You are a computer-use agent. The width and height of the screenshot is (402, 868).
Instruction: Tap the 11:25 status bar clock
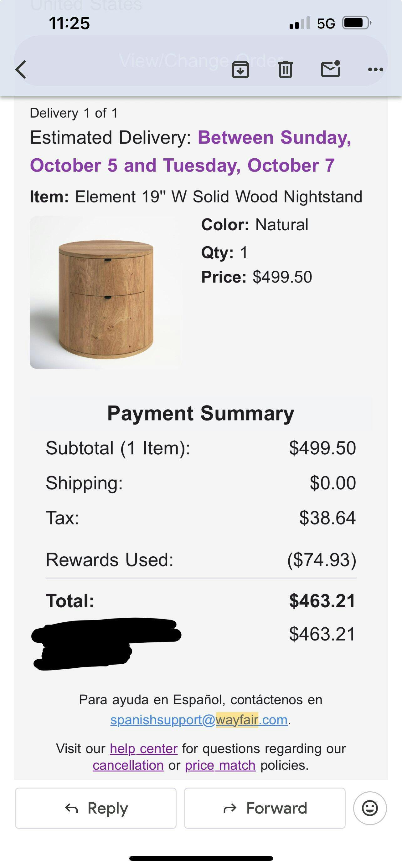[70, 23]
